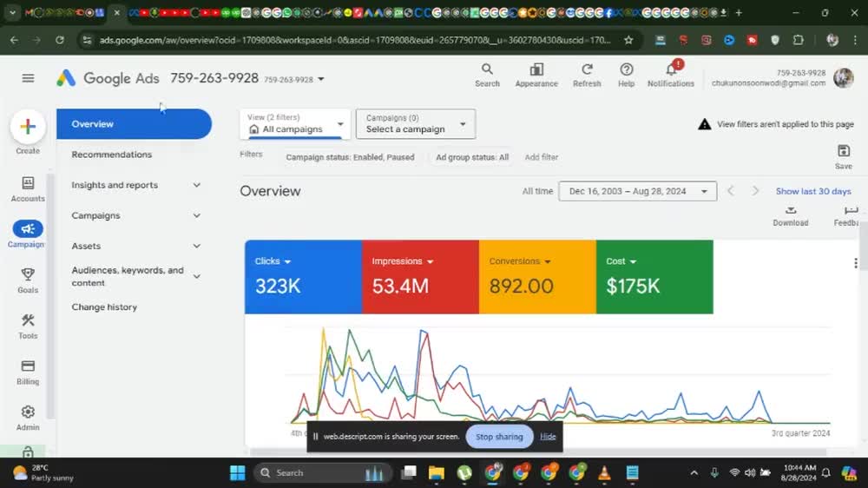
Task: Open the date range picker
Action: click(638, 191)
